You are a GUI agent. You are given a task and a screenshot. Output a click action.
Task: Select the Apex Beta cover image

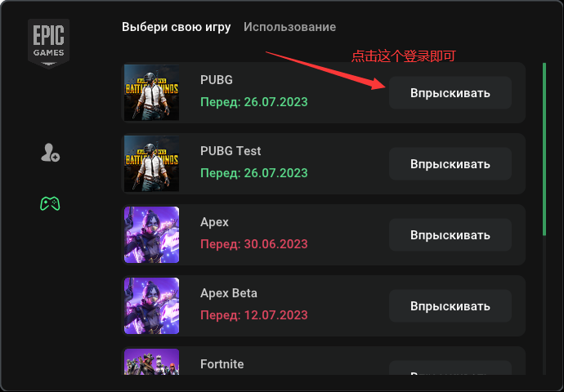click(151, 305)
